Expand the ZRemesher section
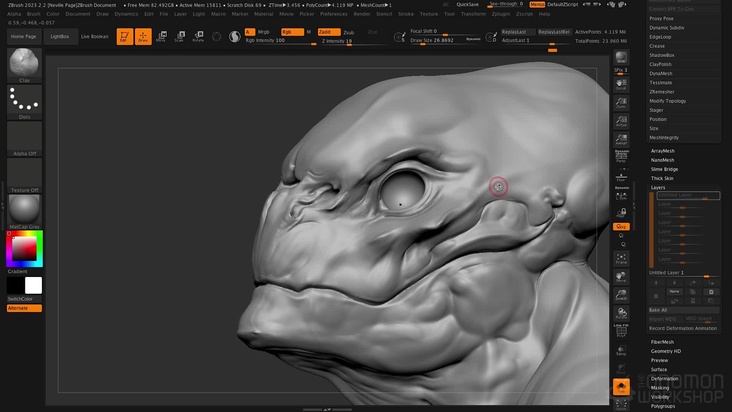 [662, 92]
